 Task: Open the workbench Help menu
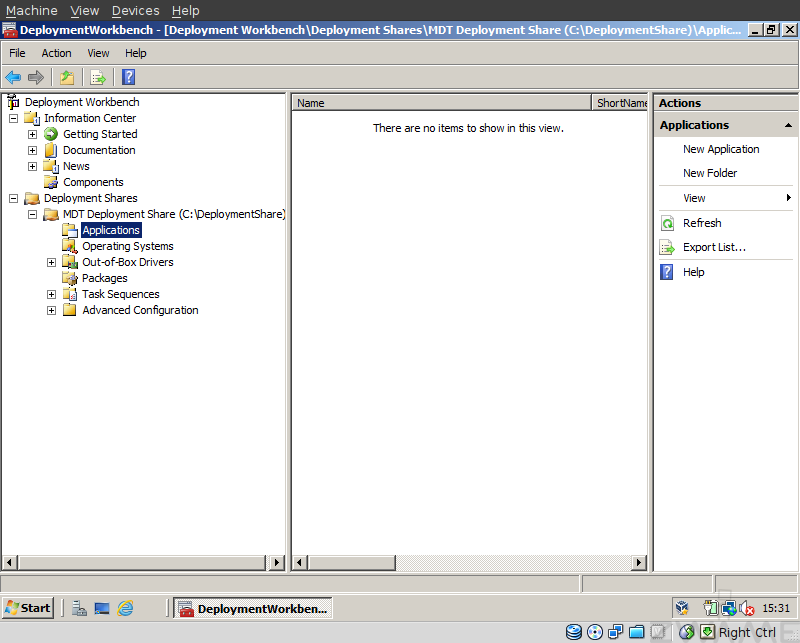click(136, 53)
